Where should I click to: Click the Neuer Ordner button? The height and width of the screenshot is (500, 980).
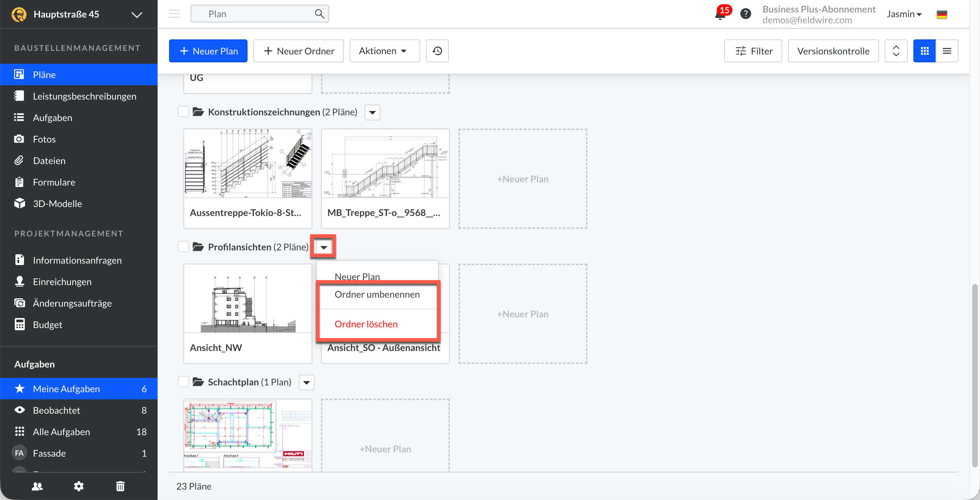tap(299, 51)
